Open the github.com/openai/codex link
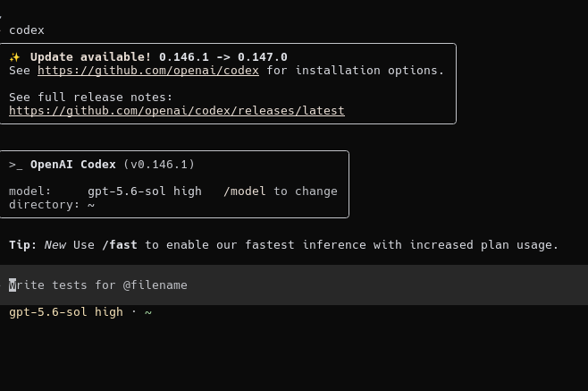 point(148,71)
